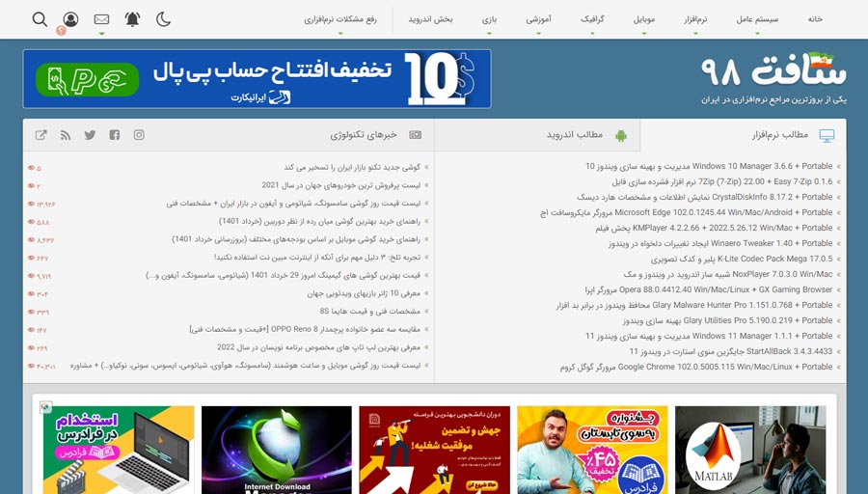
Task: Toggle dark mode with the moon icon
Action: coord(163,19)
